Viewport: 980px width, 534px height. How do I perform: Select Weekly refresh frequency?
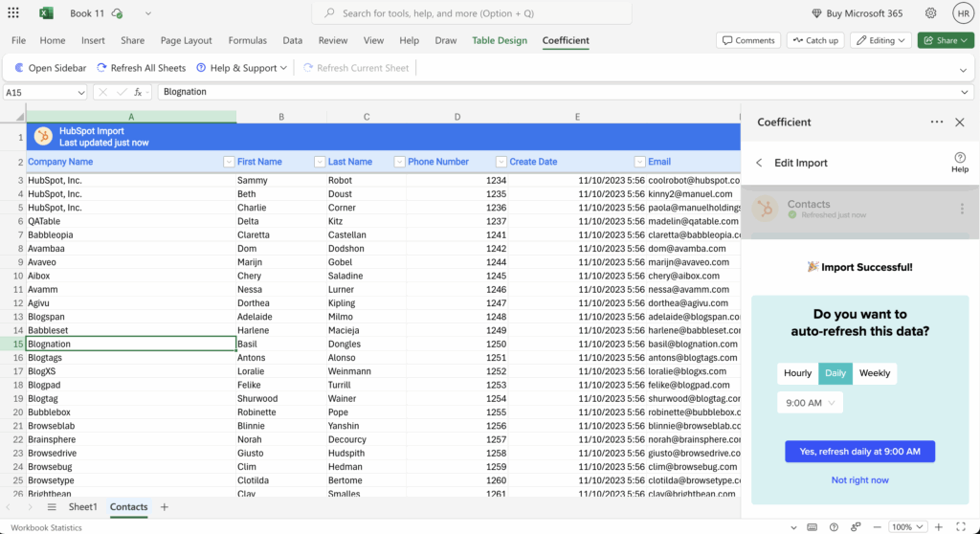875,373
